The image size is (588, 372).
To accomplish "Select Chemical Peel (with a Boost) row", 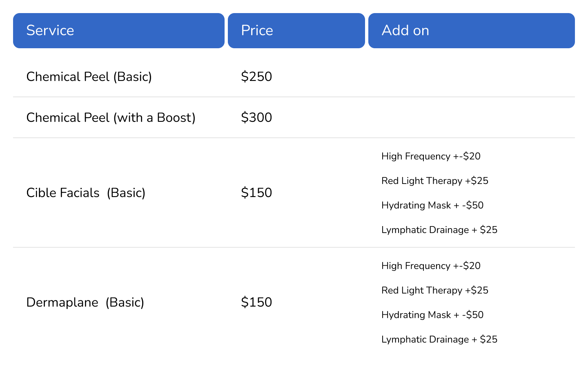I will 294,117.
